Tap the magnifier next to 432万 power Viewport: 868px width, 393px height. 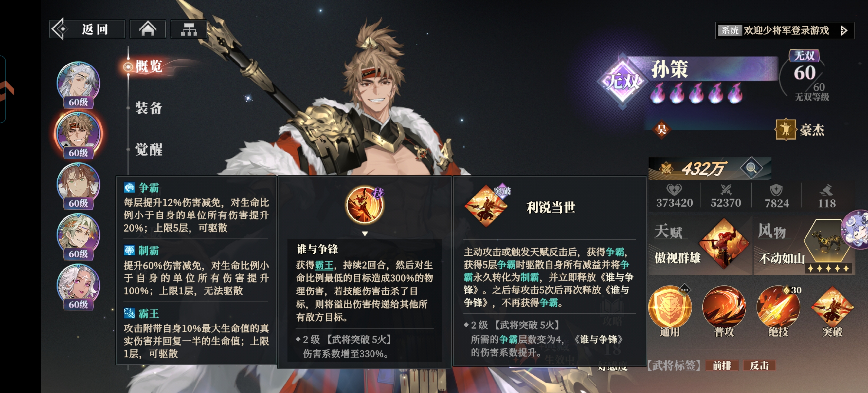751,167
